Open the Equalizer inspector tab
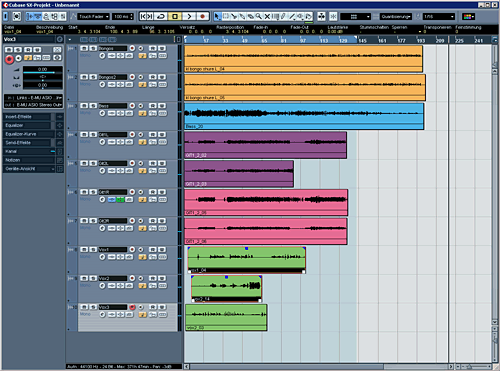Screen dimensions: 500x371 coord(28,125)
